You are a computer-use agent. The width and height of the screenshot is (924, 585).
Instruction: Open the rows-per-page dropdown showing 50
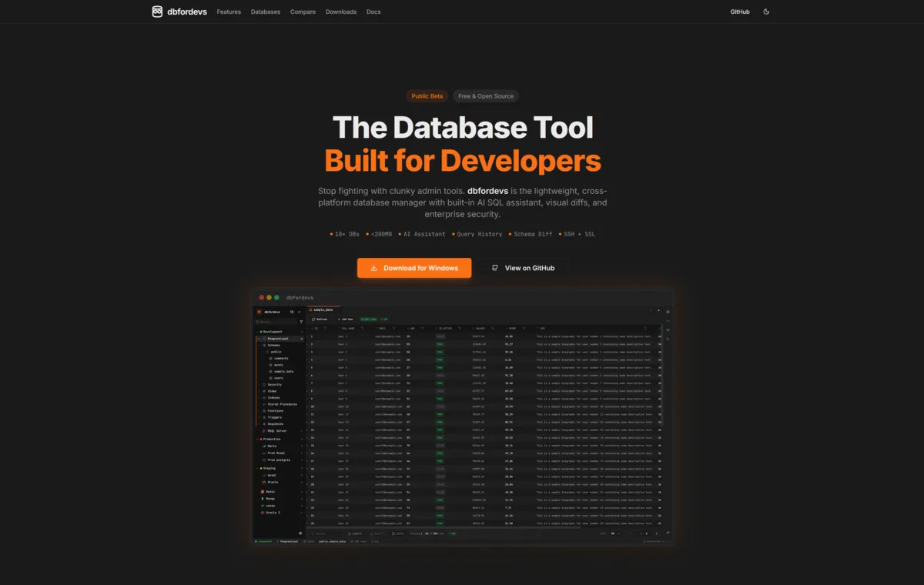(615, 533)
